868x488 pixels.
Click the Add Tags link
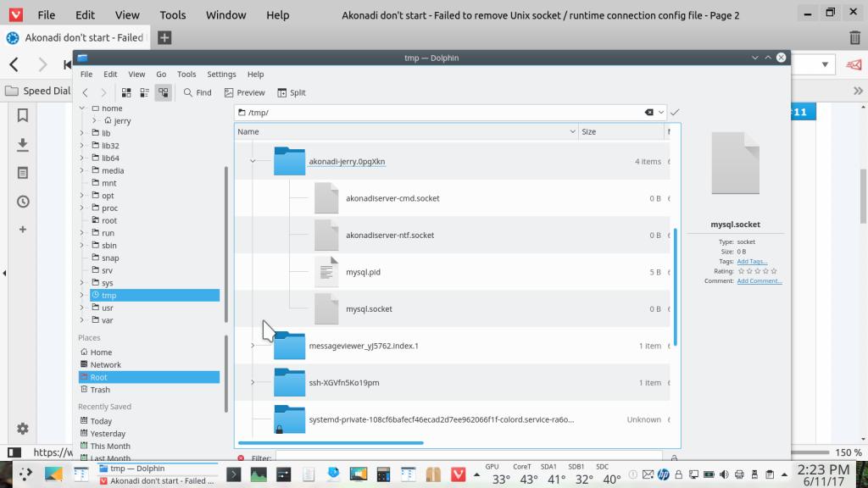752,262
